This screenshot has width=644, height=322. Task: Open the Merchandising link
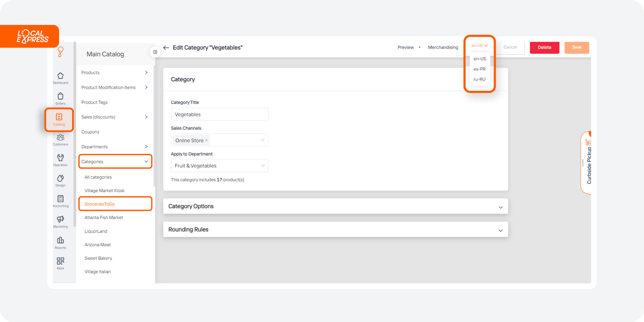(x=443, y=47)
